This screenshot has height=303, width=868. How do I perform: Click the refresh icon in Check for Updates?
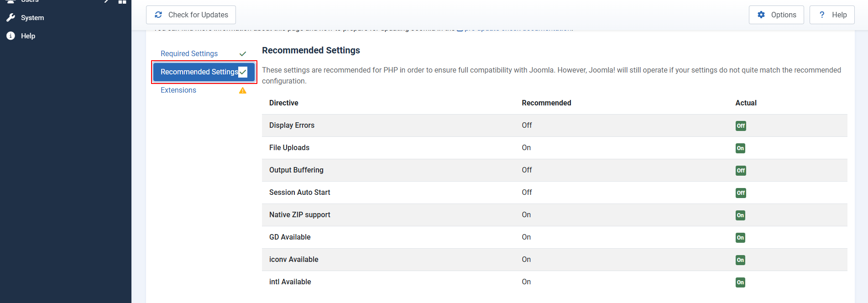click(x=158, y=15)
